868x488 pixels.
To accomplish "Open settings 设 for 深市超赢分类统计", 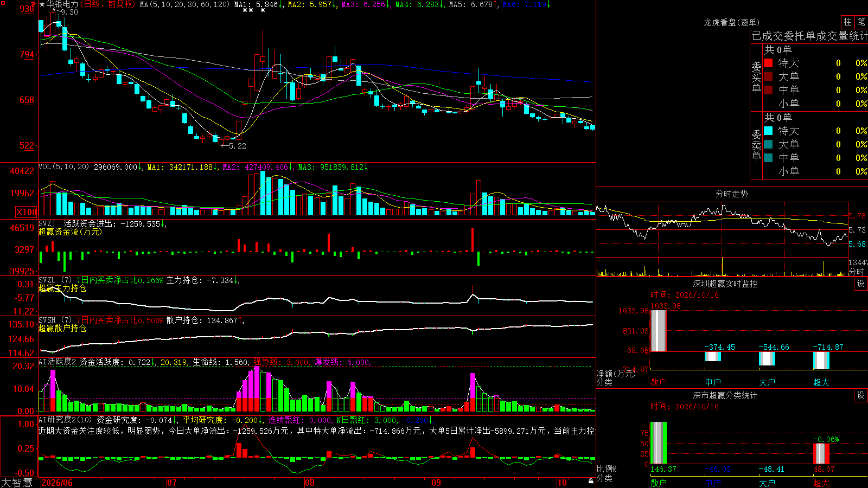I will coord(861,395).
